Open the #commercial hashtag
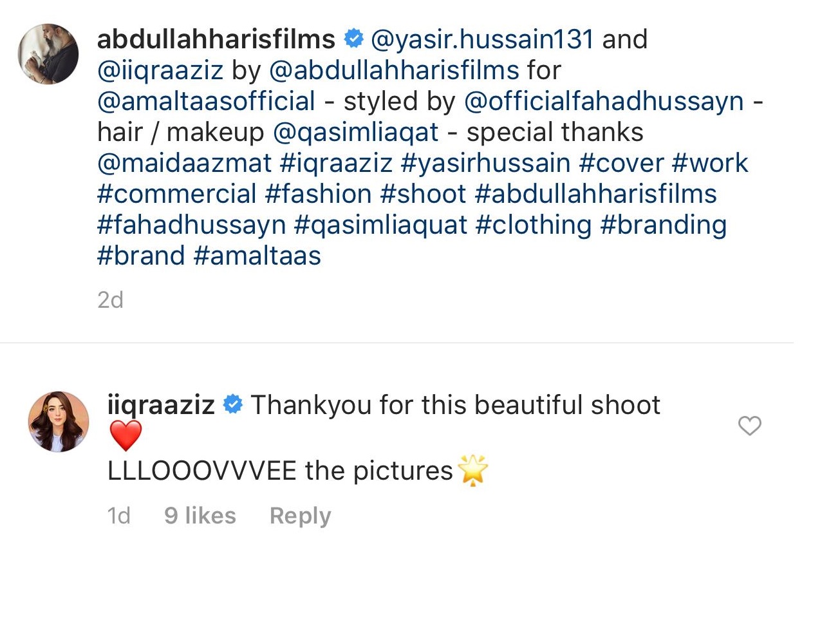Viewport: 840px width, 642px height. coord(177,194)
